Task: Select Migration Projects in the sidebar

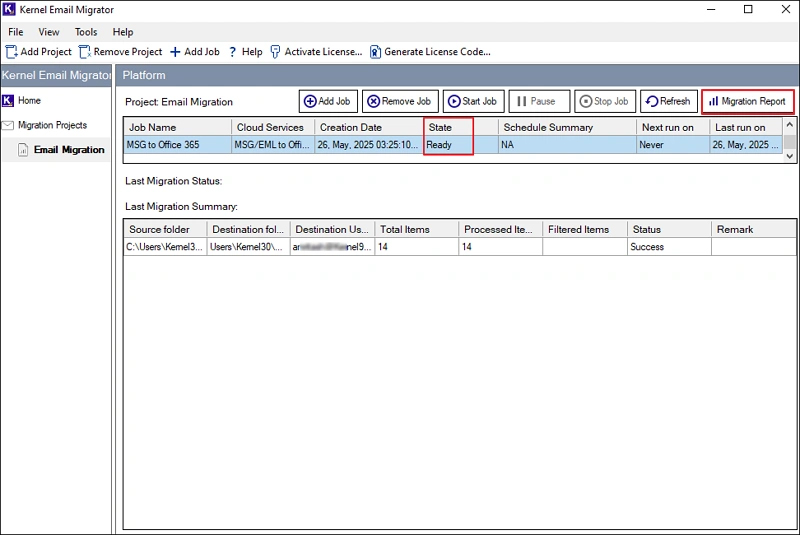Action: pos(53,125)
